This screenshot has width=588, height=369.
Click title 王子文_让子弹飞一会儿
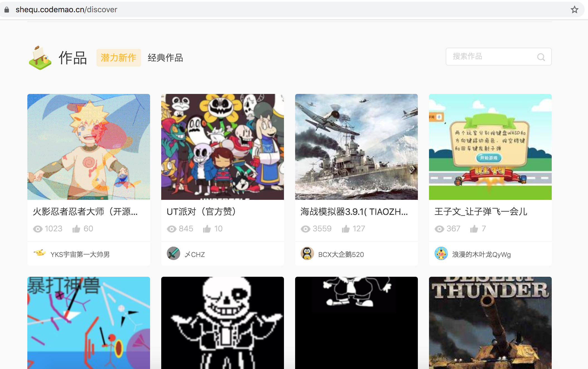click(481, 212)
